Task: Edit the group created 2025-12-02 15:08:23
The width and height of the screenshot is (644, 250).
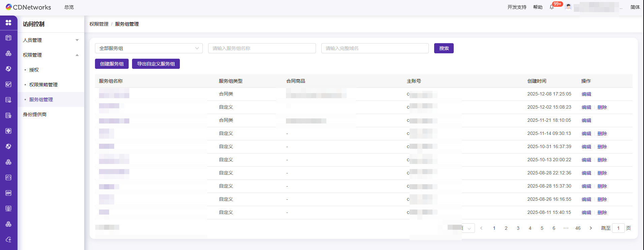Action: (586, 107)
